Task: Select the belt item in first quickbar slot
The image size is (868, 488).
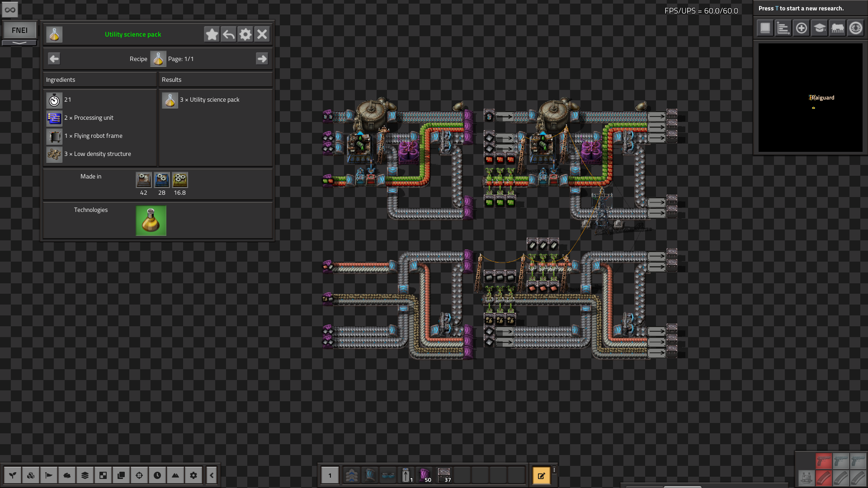Action: (x=352, y=475)
